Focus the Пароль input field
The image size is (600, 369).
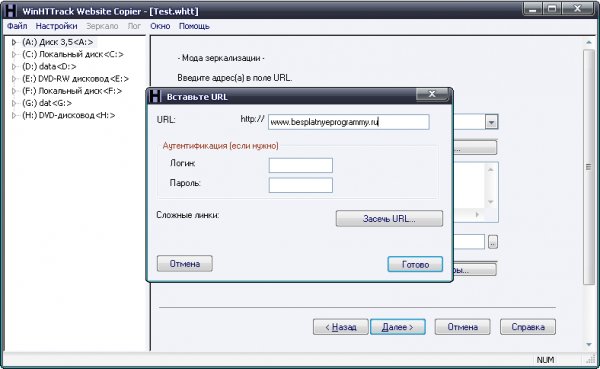(x=300, y=185)
